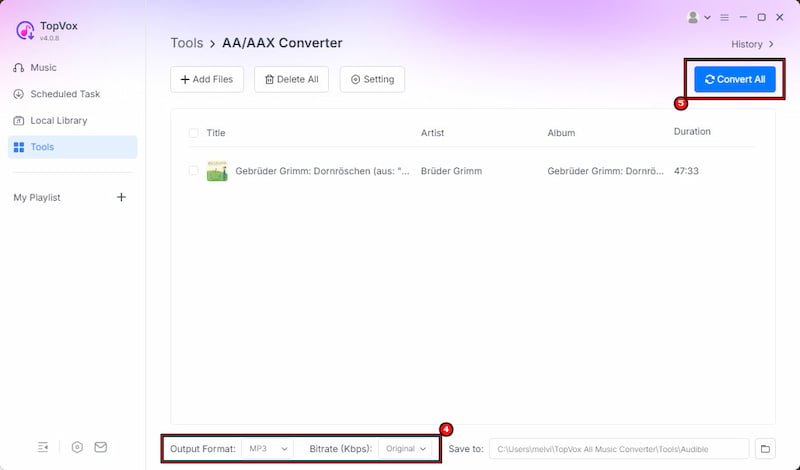This screenshot has height=470, width=800.
Task: Click the Tools breadcrumb link
Action: 187,43
